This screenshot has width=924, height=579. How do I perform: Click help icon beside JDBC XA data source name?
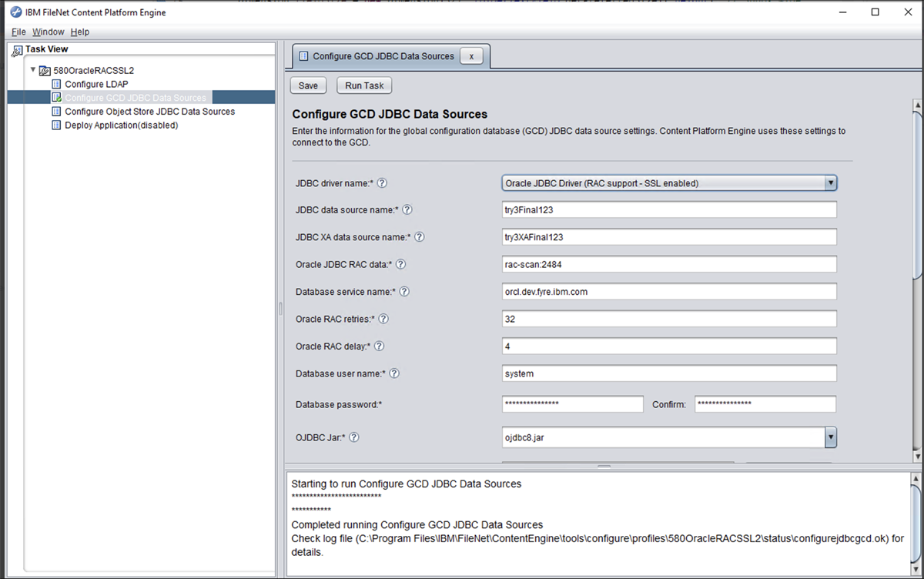pos(420,237)
